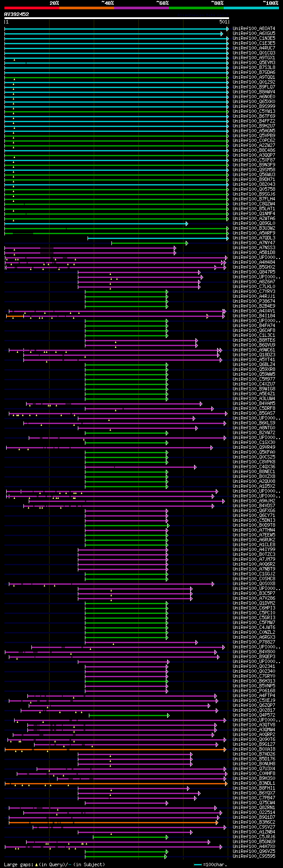Click the UniRef100_A9TGX1 label
This screenshot has height=868, width=283.
click(x=254, y=58)
